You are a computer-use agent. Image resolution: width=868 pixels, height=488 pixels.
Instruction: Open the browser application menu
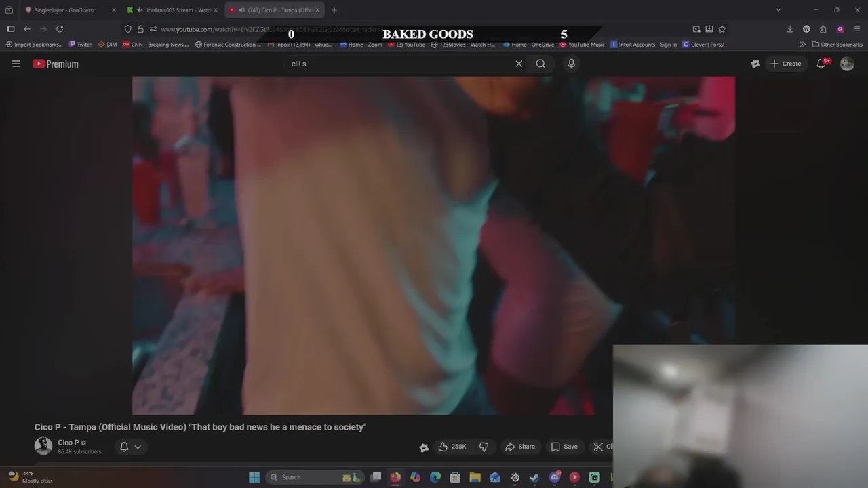857,29
